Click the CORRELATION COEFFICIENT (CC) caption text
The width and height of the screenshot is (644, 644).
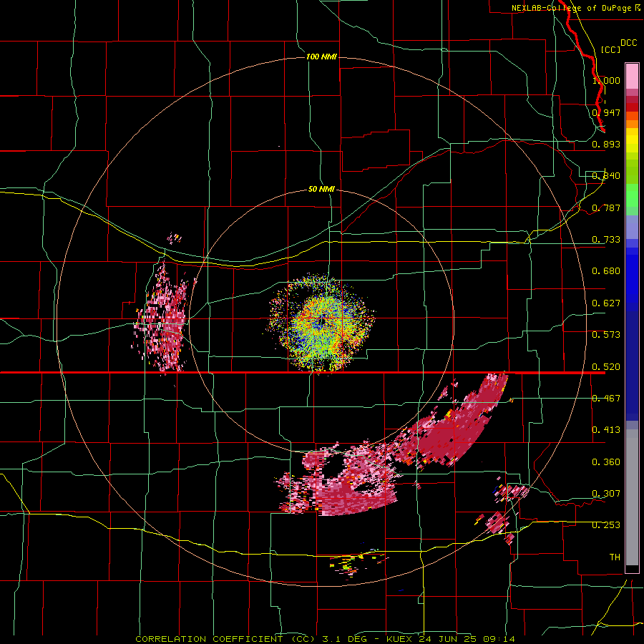(x=225, y=639)
